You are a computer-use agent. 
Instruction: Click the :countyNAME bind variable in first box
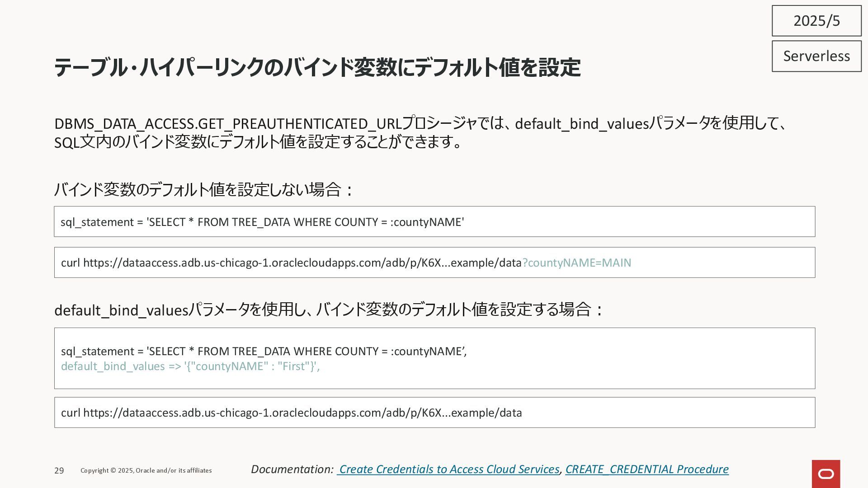tap(426, 222)
